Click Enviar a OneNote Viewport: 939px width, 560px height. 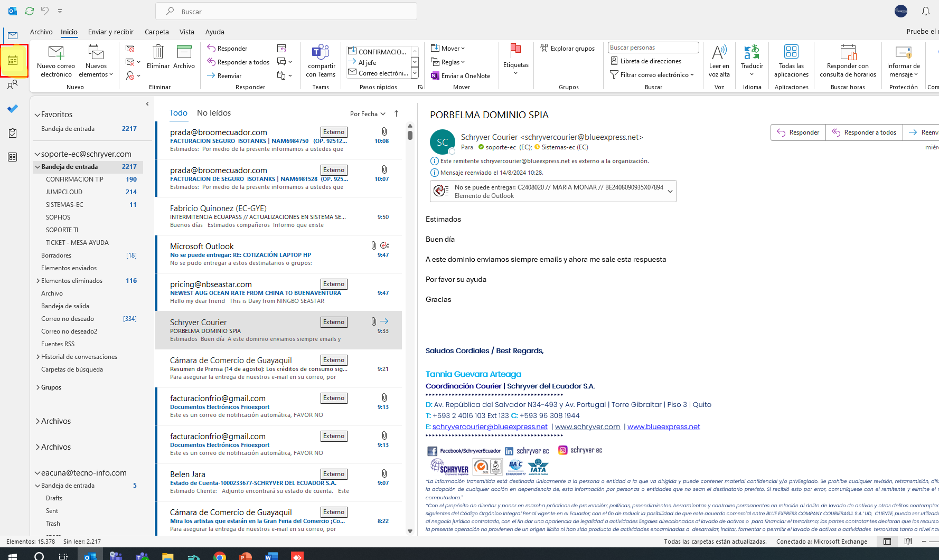tap(461, 76)
